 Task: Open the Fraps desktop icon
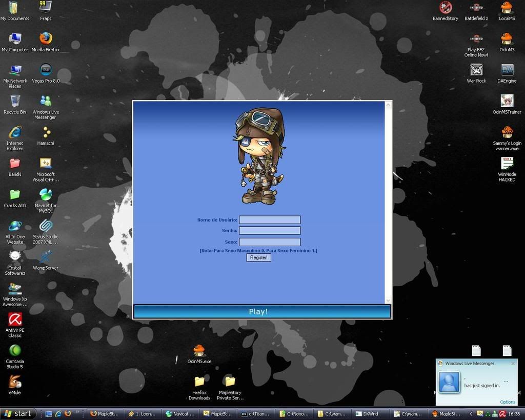tap(46, 7)
